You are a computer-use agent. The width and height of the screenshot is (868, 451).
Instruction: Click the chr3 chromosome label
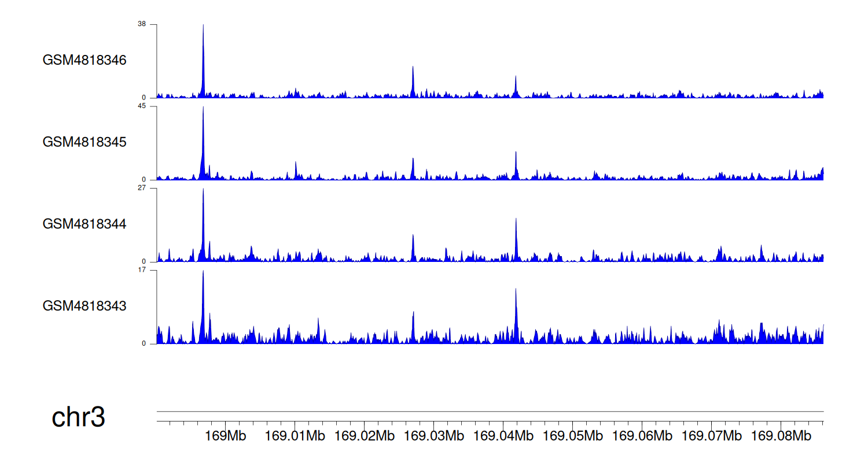click(x=78, y=417)
